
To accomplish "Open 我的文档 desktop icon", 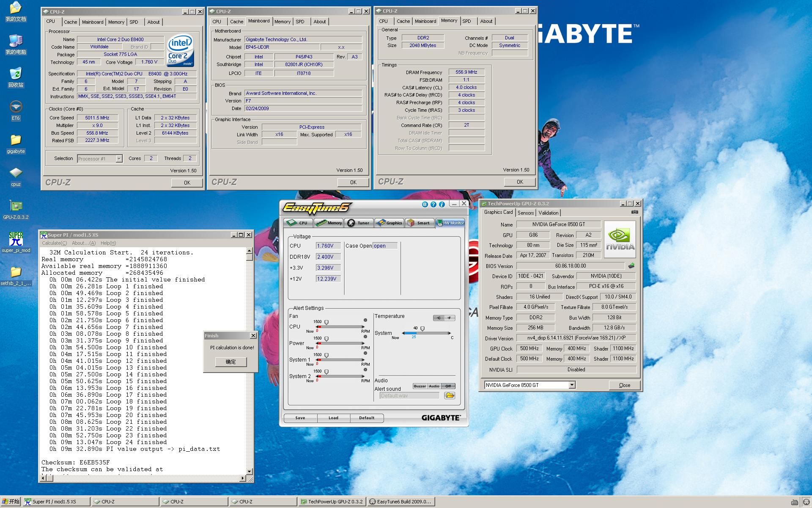I will pyautogui.click(x=16, y=12).
